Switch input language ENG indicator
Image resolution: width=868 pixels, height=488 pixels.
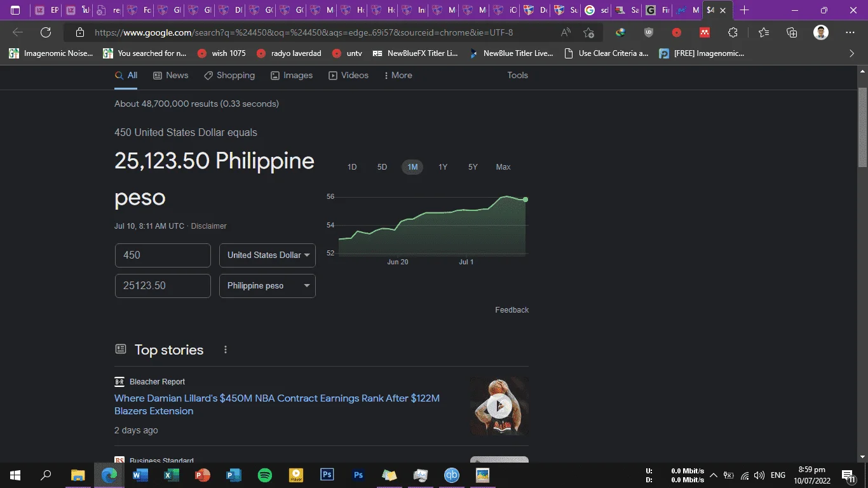[x=778, y=475]
